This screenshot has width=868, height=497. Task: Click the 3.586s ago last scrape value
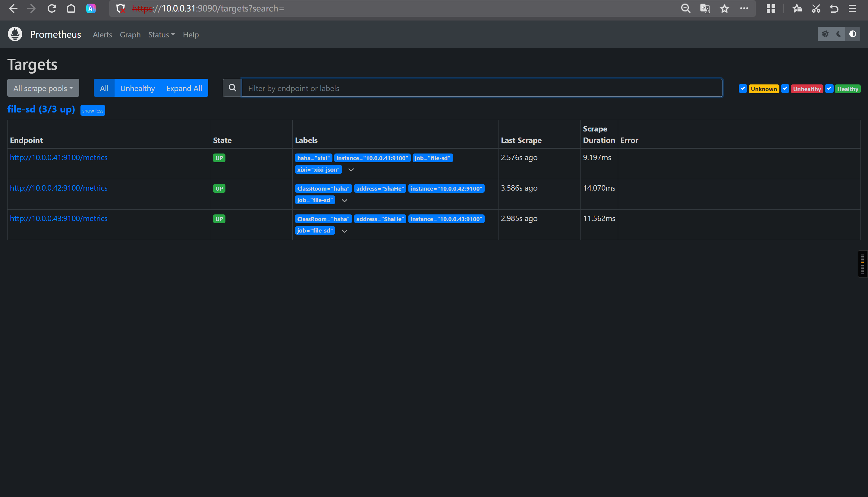(519, 188)
